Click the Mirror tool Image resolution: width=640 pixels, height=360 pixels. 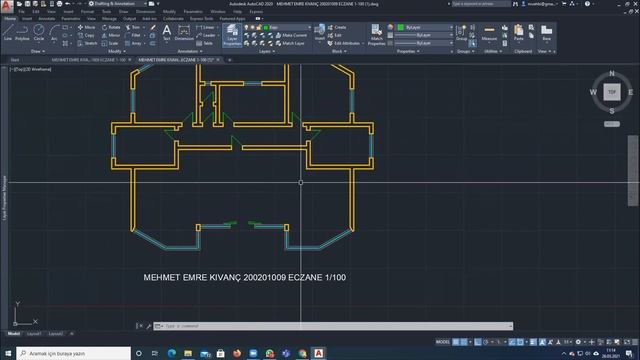pyautogui.click(x=111, y=36)
